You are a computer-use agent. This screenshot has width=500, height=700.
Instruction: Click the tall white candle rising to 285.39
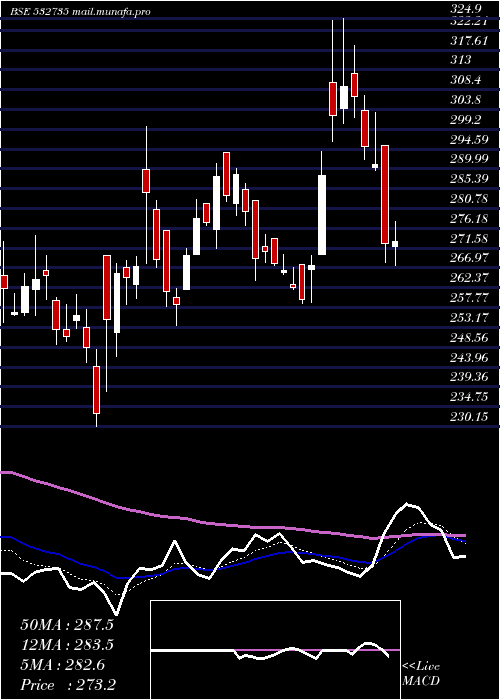(322, 215)
